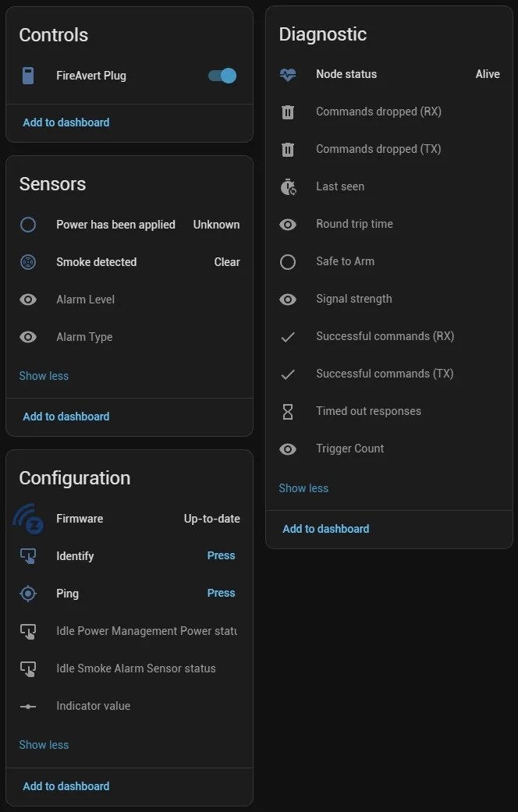Click the Alarm Type eye icon
518x812 pixels.
click(28, 337)
